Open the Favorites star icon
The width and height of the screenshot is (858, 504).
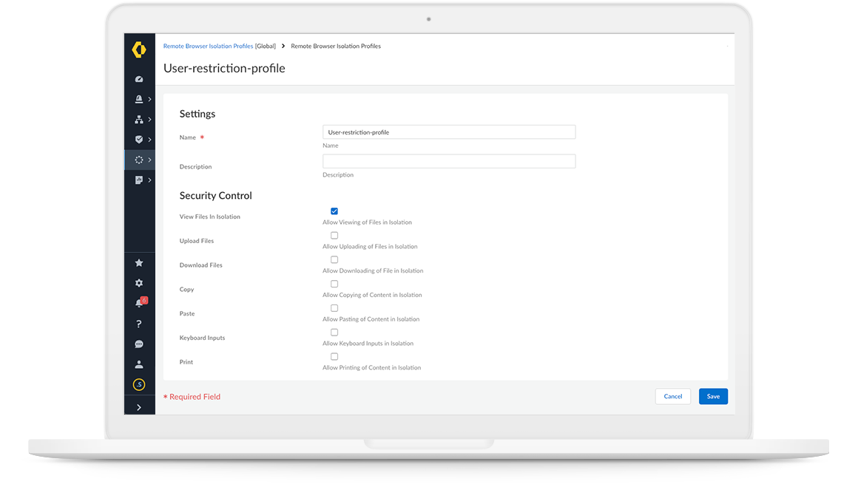pyautogui.click(x=139, y=262)
